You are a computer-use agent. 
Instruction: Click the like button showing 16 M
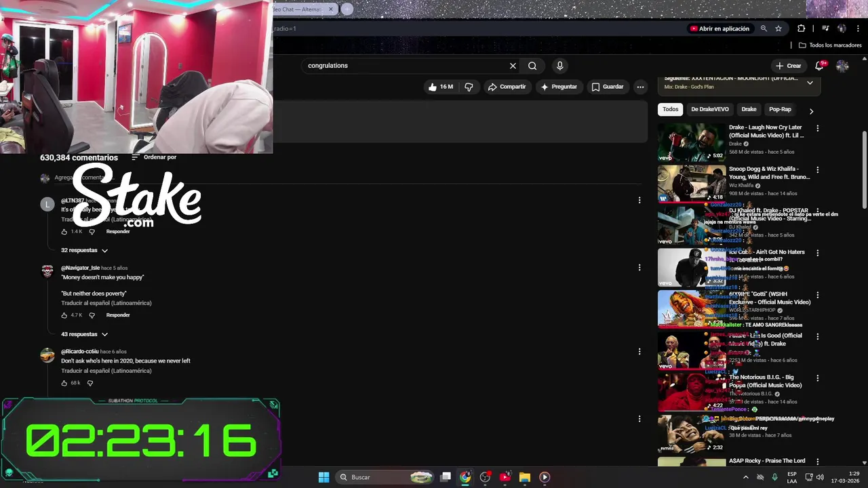[x=440, y=87]
